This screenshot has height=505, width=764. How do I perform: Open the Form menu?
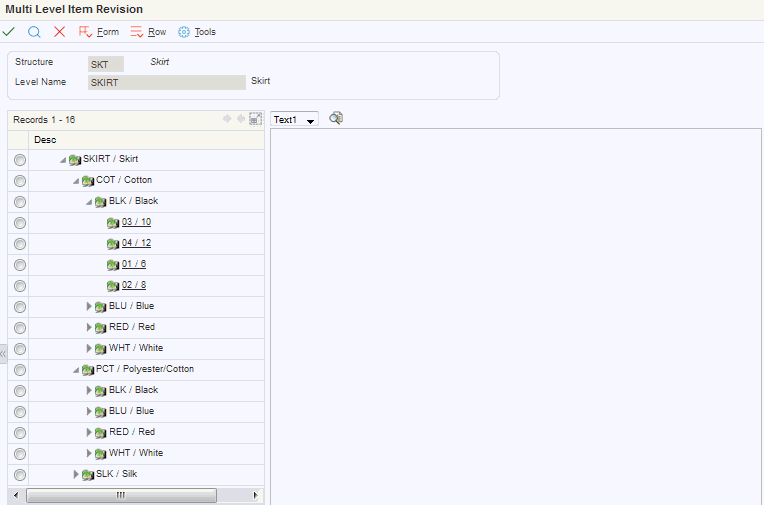pyautogui.click(x=108, y=32)
